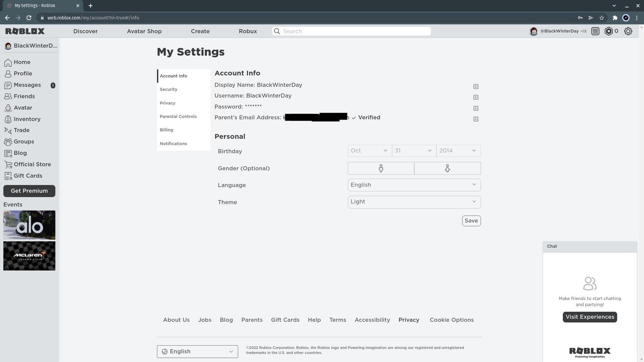644x362 pixels.
Task: Expand the Chat panel header
Action: coord(590,246)
